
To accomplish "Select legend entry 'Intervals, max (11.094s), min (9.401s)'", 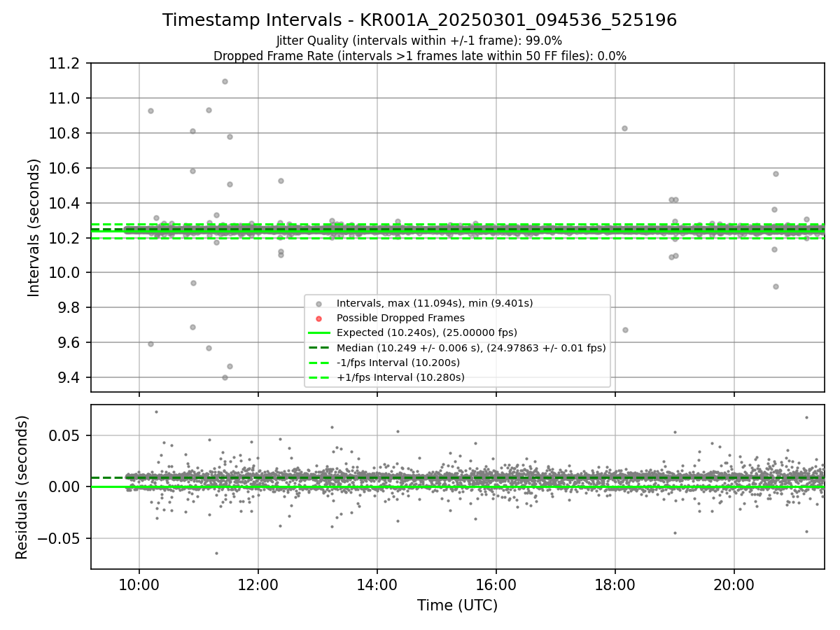I will (435, 303).
